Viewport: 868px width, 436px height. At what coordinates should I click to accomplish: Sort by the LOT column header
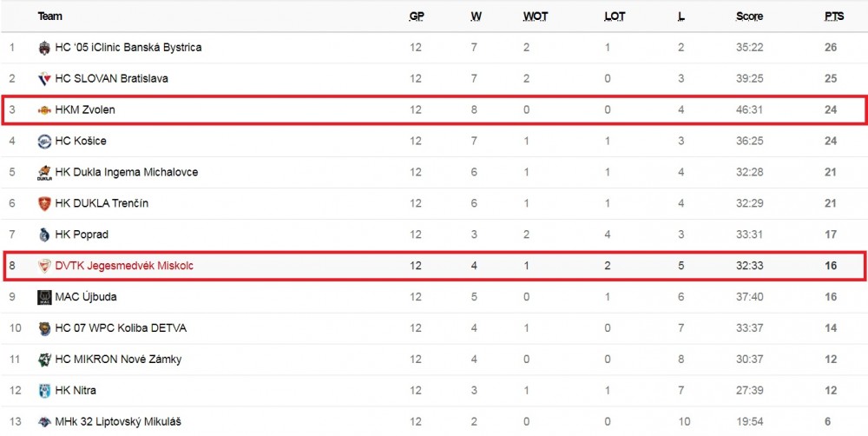(615, 17)
